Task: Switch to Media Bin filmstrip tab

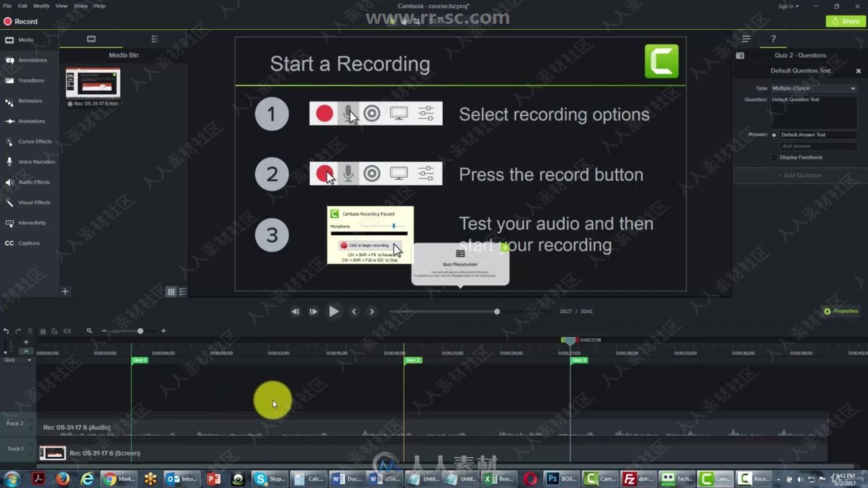Action: click(91, 39)
